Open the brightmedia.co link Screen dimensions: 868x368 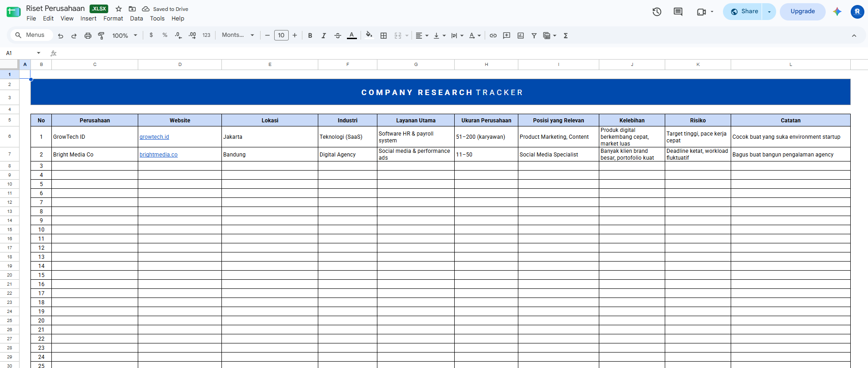pos(159,155)
